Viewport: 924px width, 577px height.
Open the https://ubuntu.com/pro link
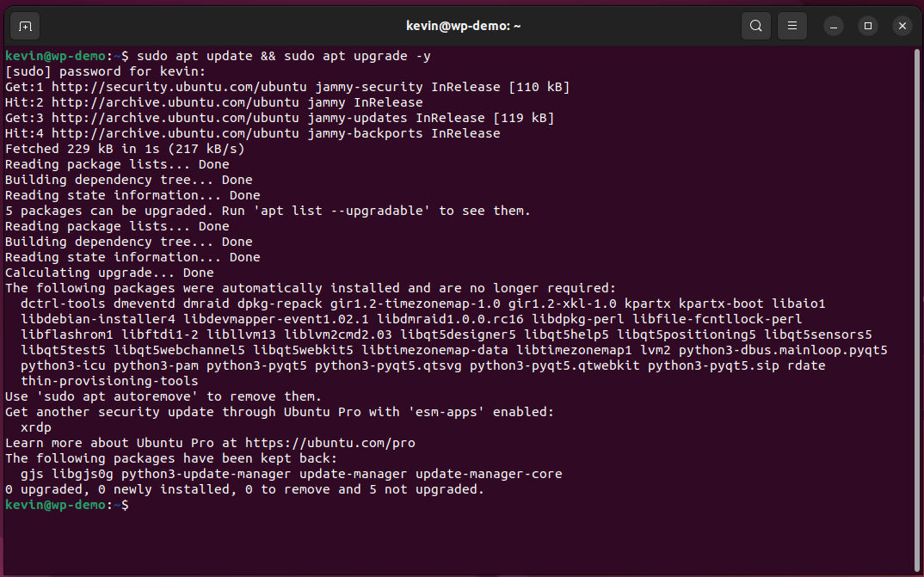tap(330, 443)
